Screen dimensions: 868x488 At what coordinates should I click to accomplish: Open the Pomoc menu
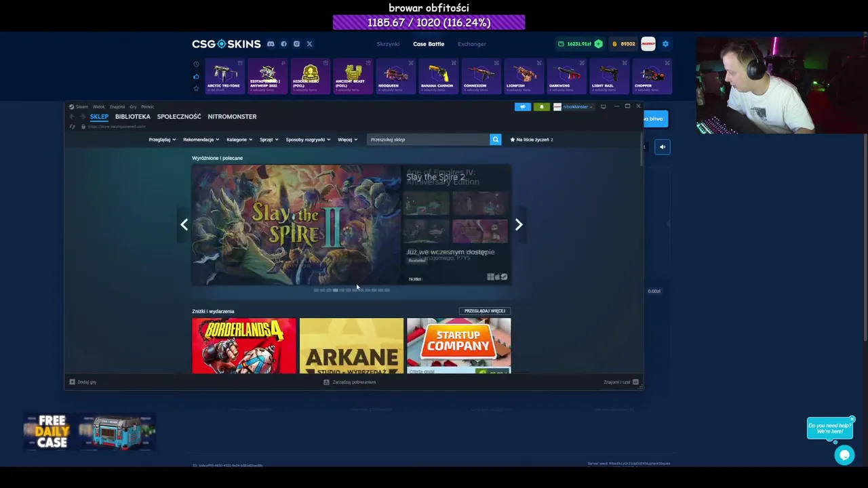pyautogui.click(x=147, y=106)
